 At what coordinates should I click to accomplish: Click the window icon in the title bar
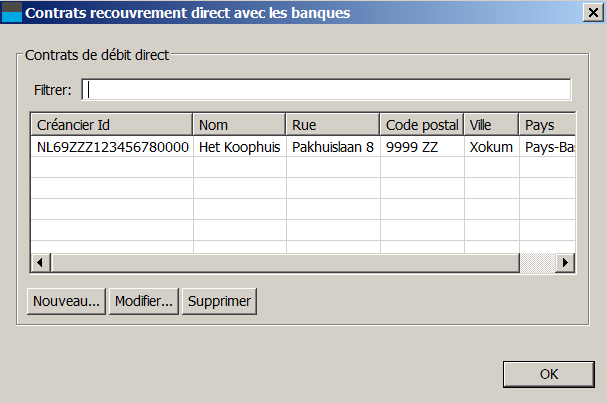pyautogui.click(x=12, y=12)
